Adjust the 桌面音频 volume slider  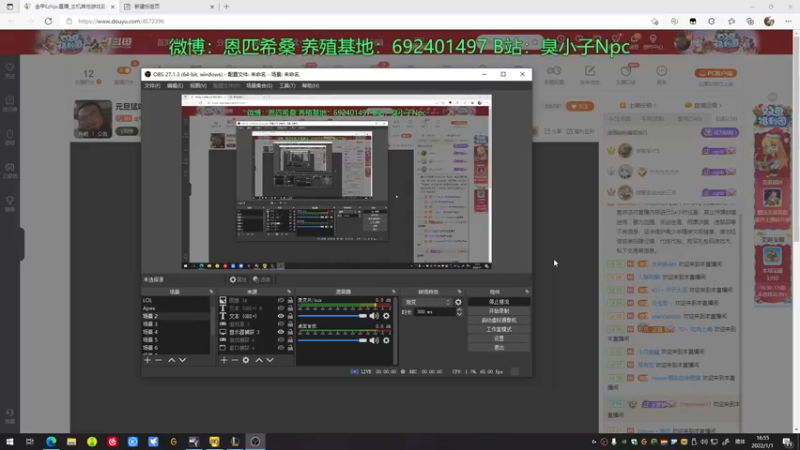point(332,340)
